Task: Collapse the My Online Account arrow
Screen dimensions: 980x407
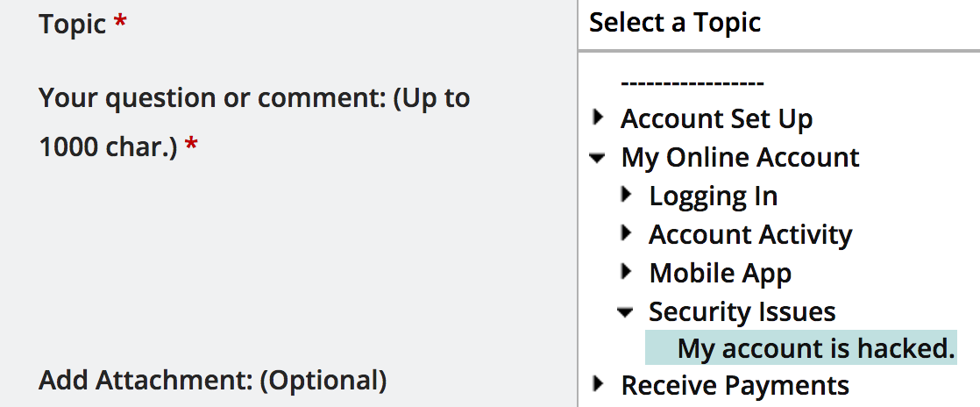Action: pos(598,159)
